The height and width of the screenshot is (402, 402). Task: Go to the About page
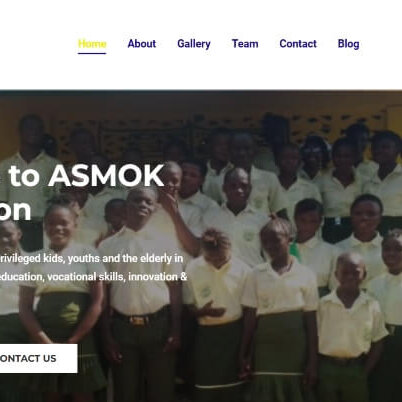tap(142, 44)
